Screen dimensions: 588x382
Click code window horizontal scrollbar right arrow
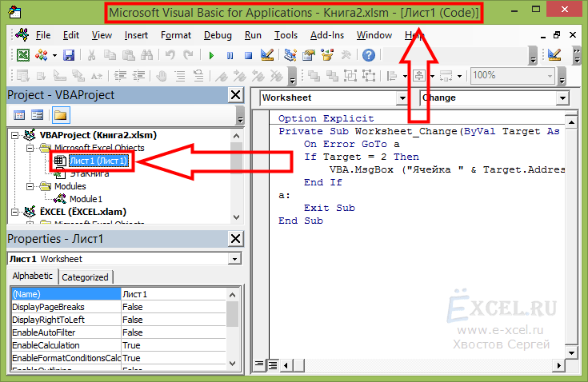click(559, 364)
